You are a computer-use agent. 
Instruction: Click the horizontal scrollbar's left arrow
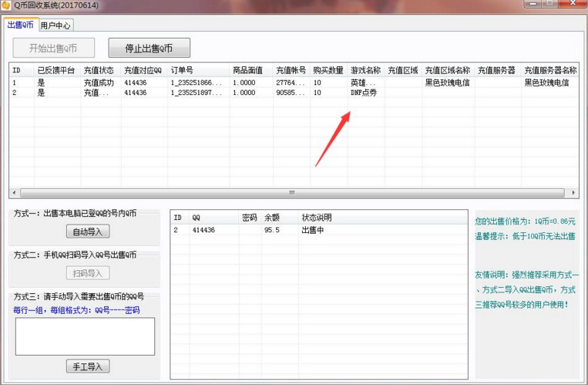coord(15,193)
